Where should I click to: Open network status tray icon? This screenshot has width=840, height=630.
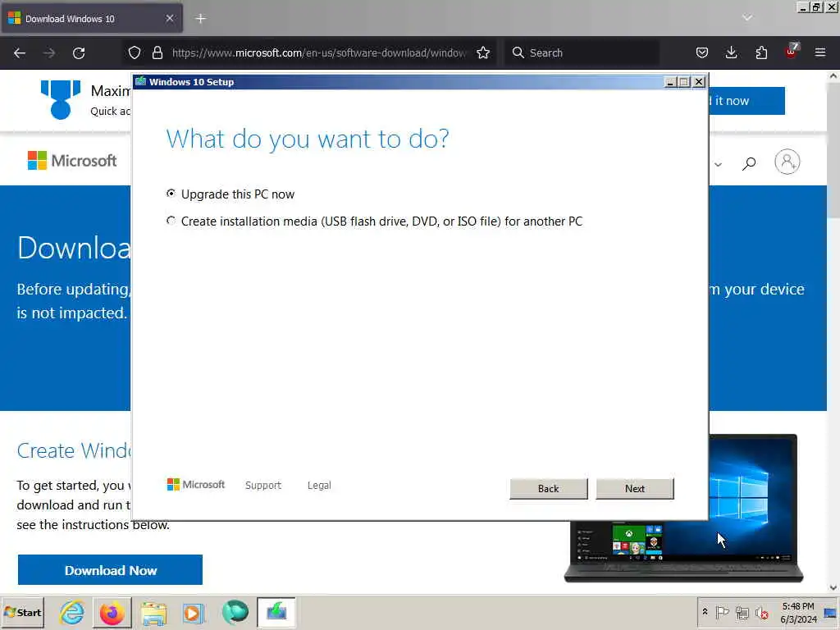coord(742,612)
